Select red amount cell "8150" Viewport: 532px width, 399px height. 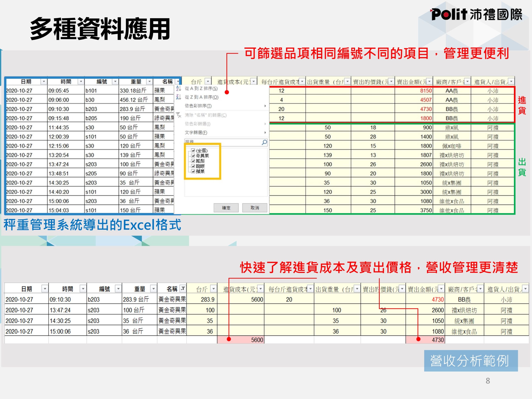click(414, 91)
